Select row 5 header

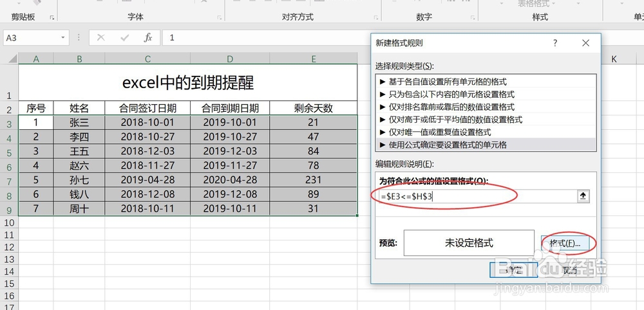pyautogui.click(x=9, y=151)
